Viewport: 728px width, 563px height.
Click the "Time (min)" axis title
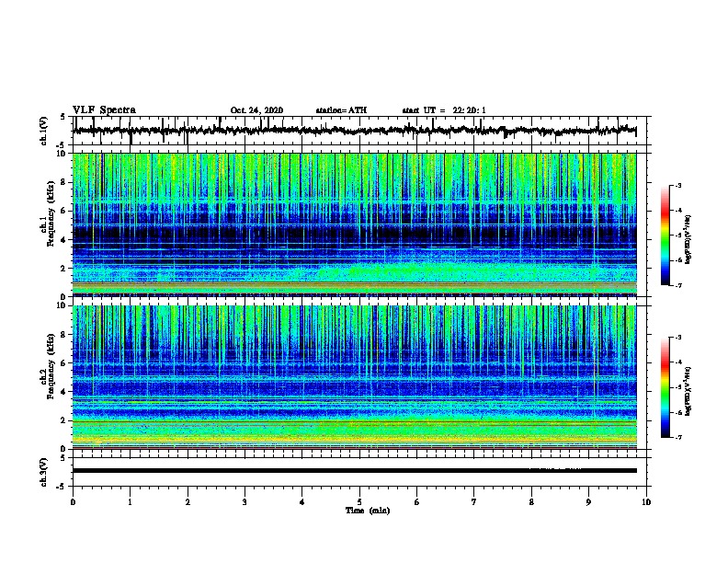tap(368, 511)
